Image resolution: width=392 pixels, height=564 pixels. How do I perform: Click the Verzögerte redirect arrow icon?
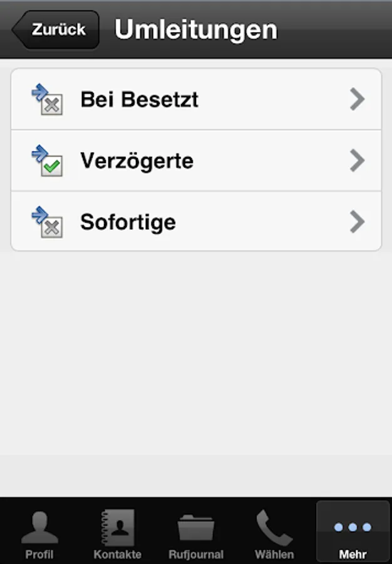(39, 153)
